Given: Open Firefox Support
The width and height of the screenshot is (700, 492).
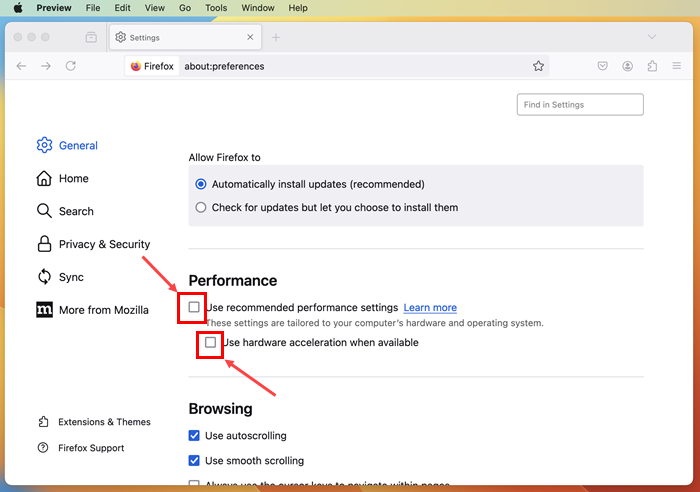Looking at the screenshot, I should click(81, 448).
